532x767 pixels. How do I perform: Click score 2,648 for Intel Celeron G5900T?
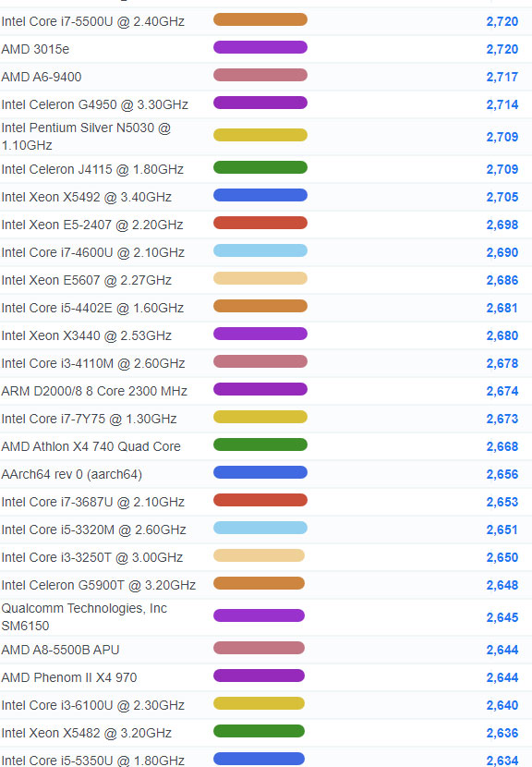[x=502, y=585]
